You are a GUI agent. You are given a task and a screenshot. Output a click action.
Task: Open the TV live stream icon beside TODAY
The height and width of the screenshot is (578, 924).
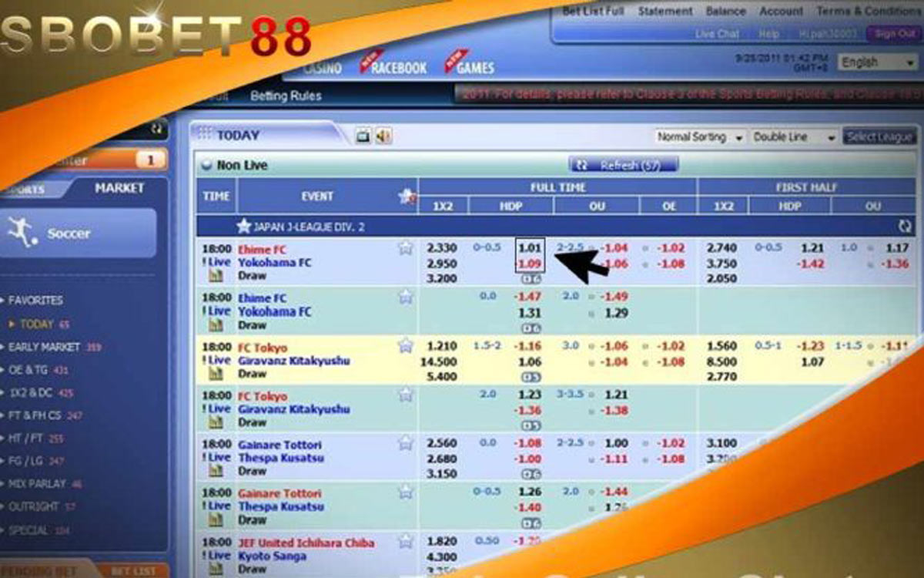[363, 136]
